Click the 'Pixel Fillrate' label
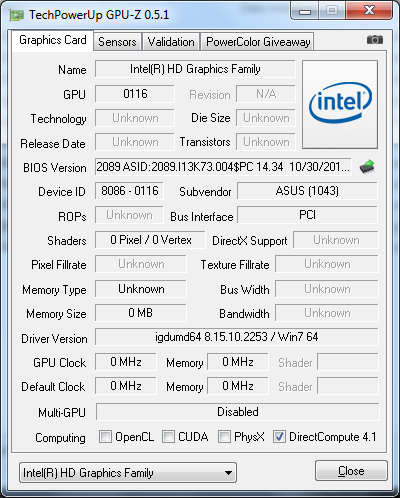The height and width of the screenshot is (498, 400). tap(59, 265)
